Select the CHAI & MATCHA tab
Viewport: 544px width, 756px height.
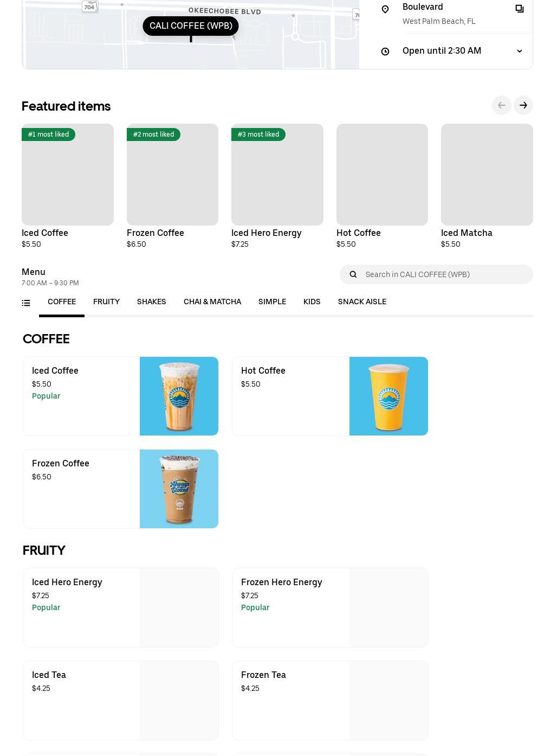tap(212, 302)
